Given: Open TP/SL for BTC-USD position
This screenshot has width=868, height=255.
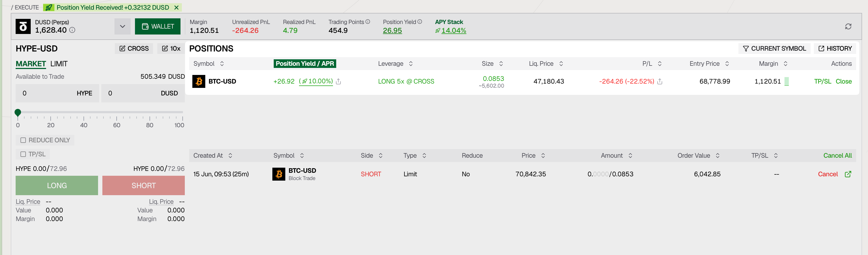Looking at the screenshot, I should click(822, 81).
